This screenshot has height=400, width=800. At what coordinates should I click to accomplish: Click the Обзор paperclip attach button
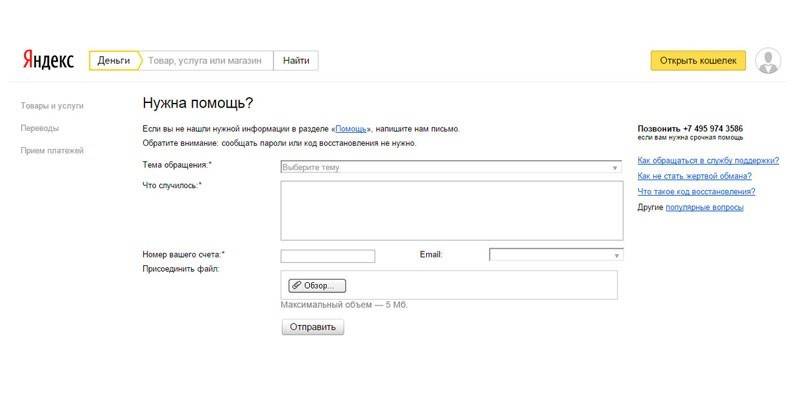(317, 285)
